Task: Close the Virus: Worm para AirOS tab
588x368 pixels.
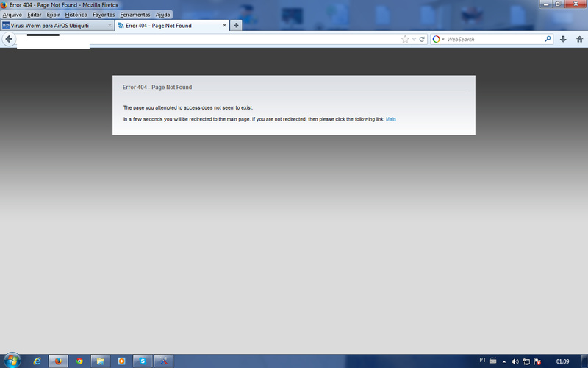Action: coord(110,26)
